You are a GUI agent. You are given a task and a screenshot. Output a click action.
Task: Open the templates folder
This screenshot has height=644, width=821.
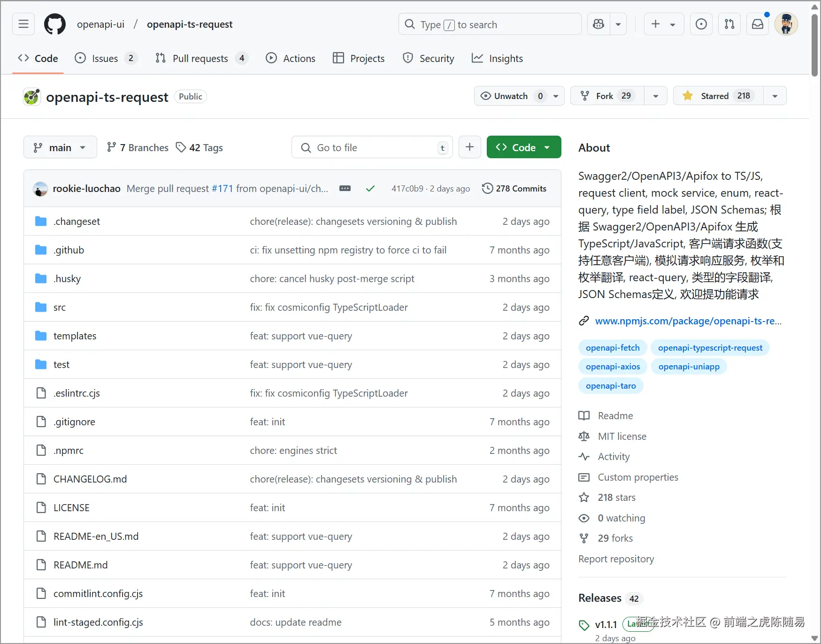click(x=75, y=336)
